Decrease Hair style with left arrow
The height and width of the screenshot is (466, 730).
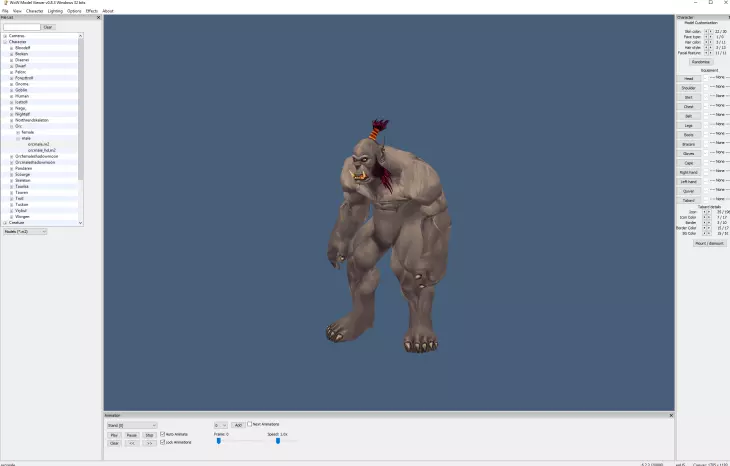point(706,47)
